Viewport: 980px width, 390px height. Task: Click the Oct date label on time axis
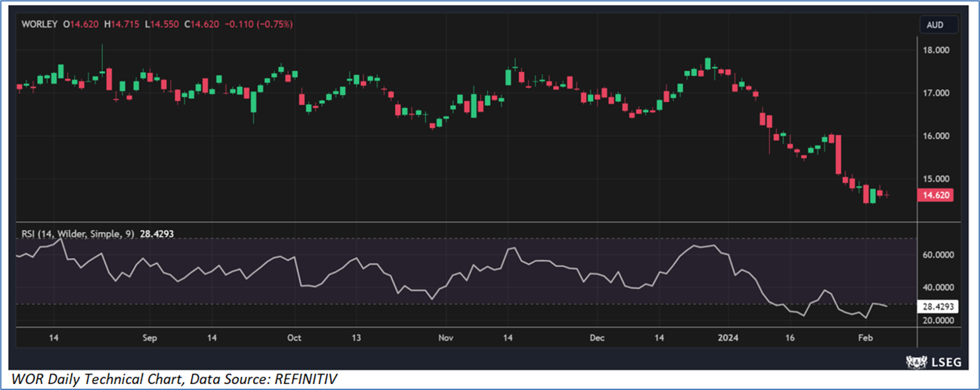point(294,338)
